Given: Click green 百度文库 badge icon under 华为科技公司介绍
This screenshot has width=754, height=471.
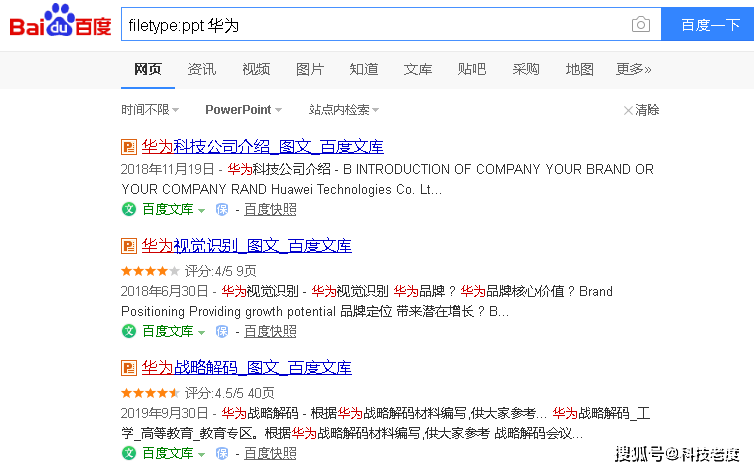Looking at the screenshot, I should pyautogui.click(x=129, y=209).
